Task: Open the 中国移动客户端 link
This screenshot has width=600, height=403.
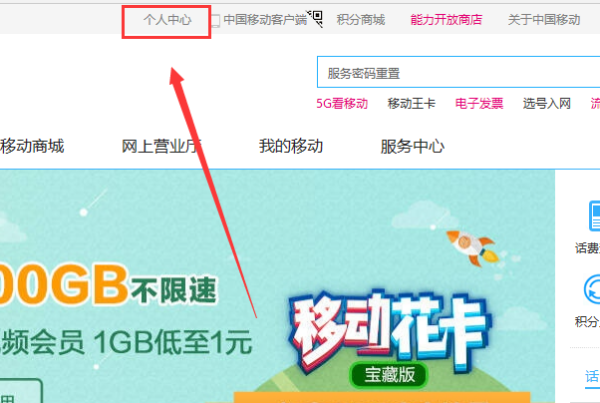Action: tap(265, 20)
